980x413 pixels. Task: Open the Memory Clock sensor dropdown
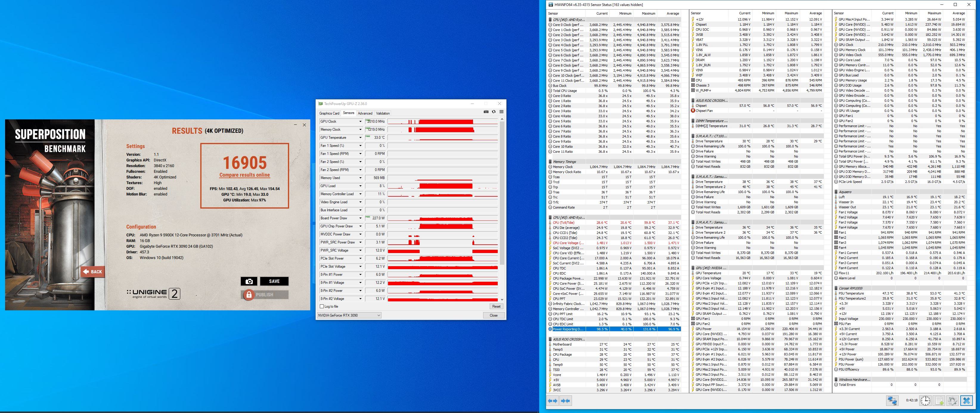pos(360,130)
